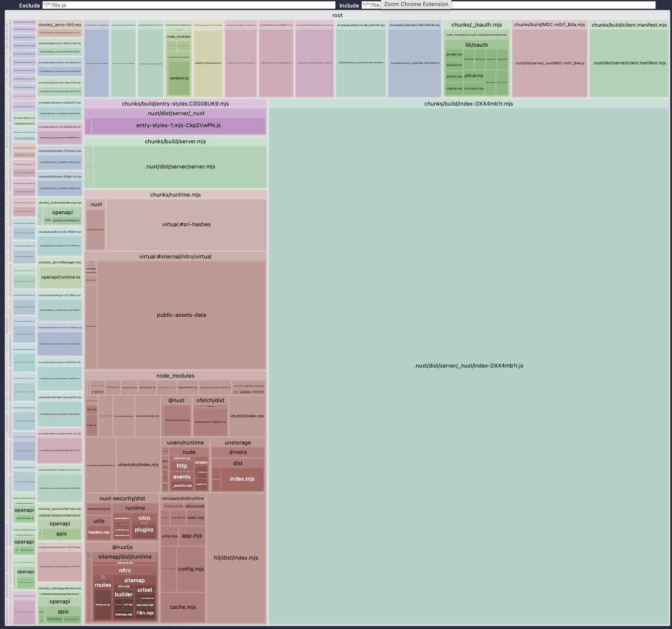This screenshot has width=672, height=629.
Task: Click the renderer.js block
Action: coord(179,78)
